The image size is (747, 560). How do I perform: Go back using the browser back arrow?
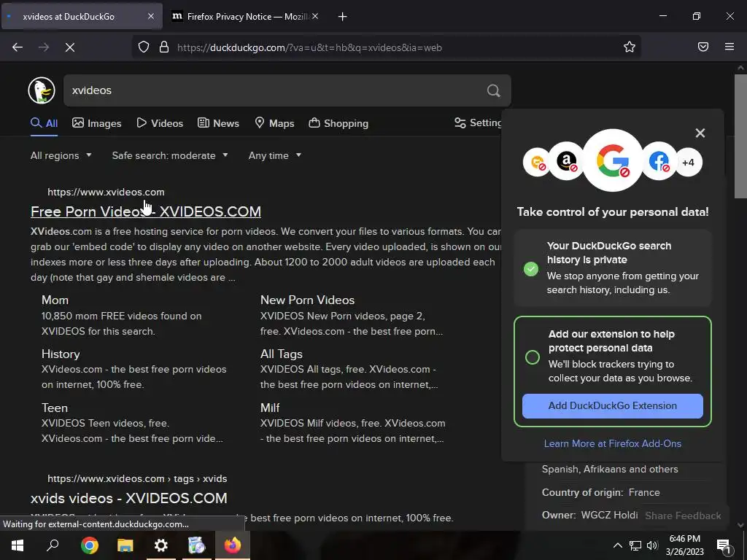18,47
